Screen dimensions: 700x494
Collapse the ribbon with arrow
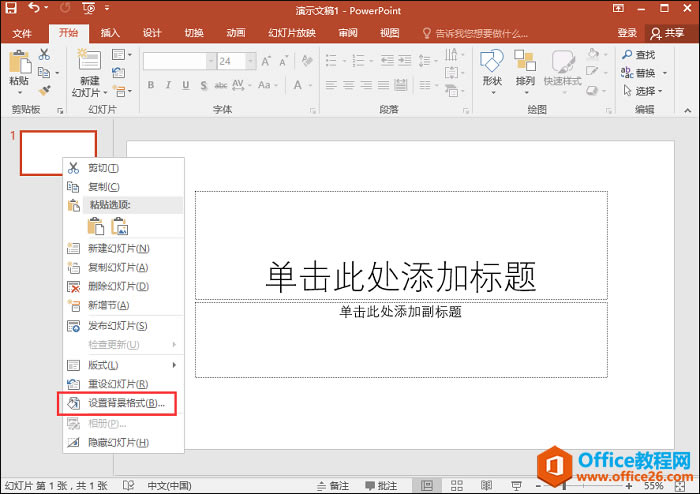(687, 110)
